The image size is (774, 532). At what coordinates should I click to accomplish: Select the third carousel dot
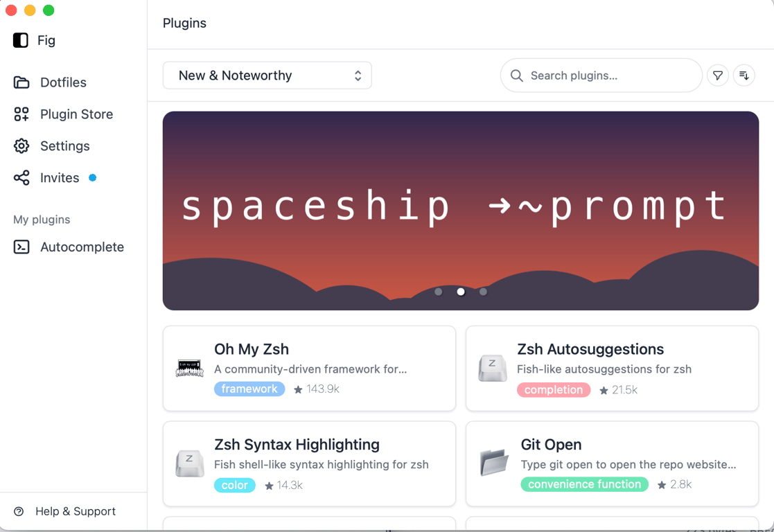click(483, 292)
